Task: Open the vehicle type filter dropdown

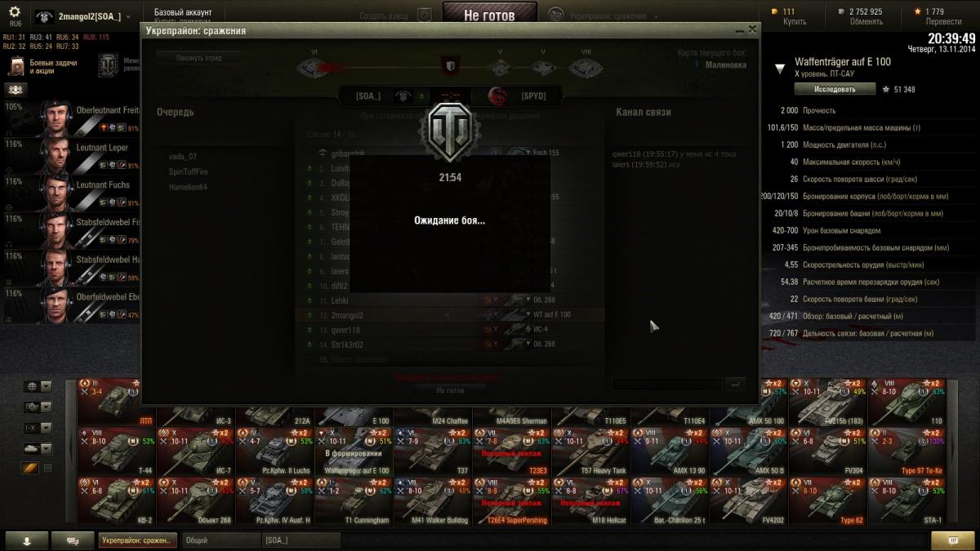Action: [38, 407]
